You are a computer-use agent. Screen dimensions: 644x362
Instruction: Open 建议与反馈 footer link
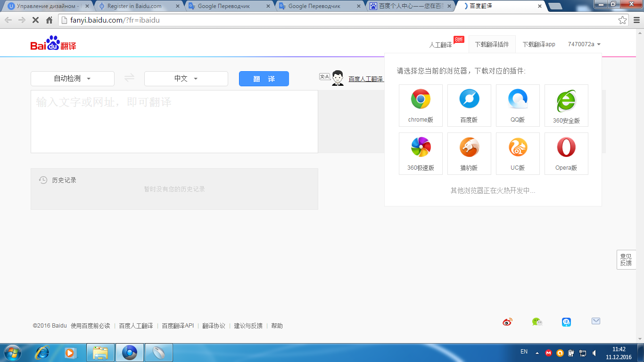248,326
